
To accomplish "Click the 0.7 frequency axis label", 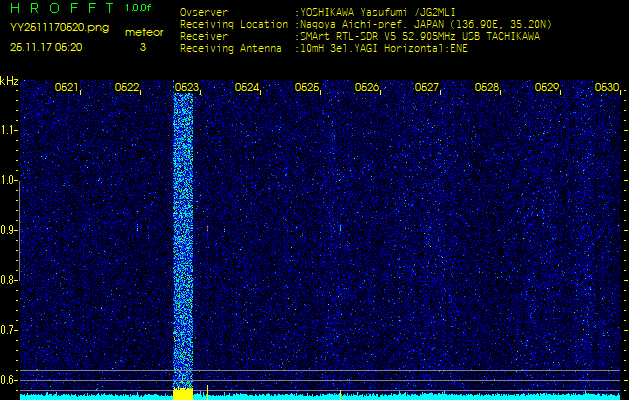I will click(9, 330).
